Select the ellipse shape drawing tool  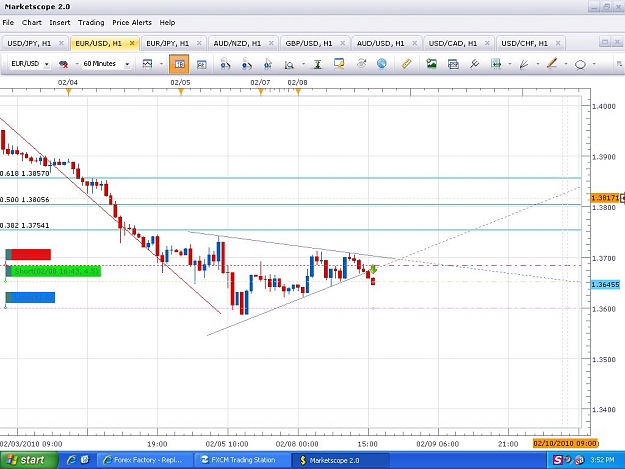tap(580, 65)
